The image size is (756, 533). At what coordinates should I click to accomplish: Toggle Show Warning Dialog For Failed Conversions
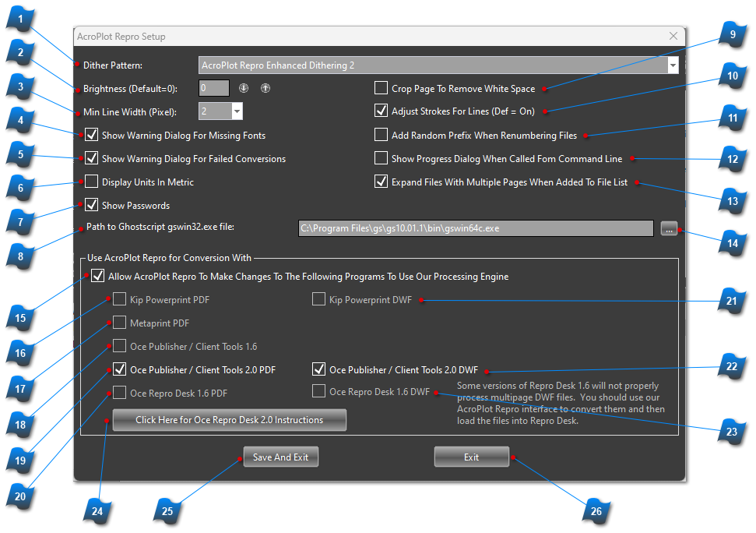[x=92, y=158]
